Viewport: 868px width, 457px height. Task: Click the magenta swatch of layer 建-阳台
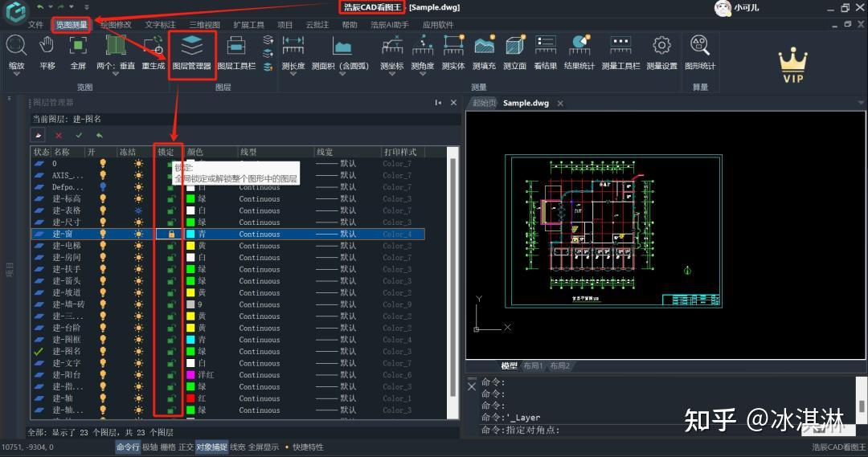(190, 375)
